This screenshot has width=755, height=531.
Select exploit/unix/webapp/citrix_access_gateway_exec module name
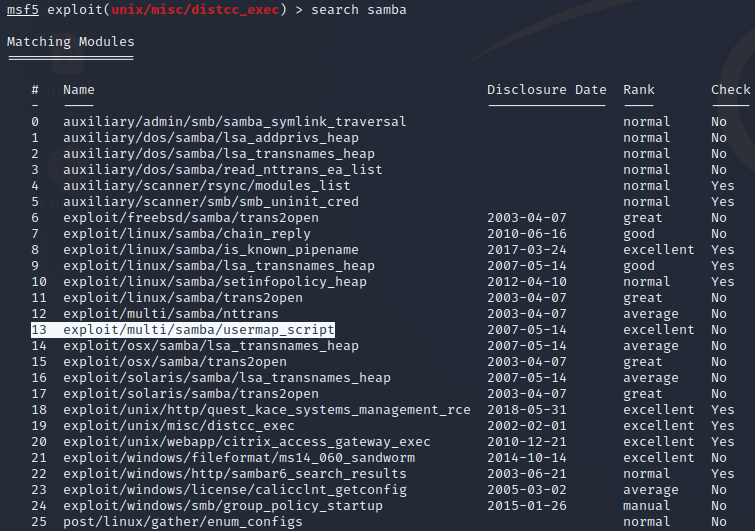(x=247, y=441)
